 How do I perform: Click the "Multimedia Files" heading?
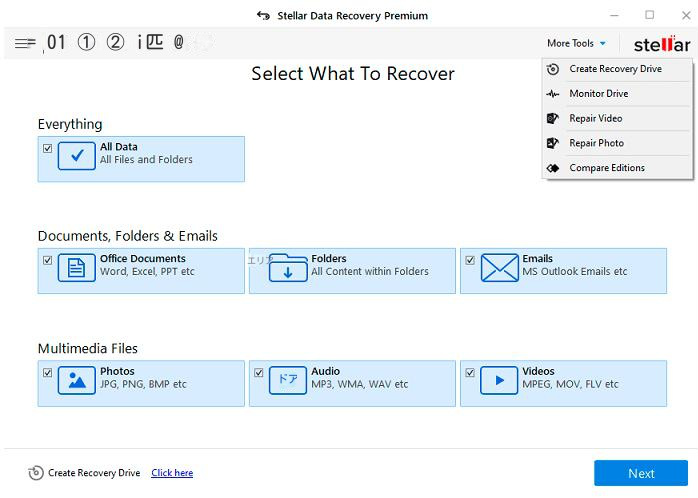pyautogui.click(x=88, y=348)
